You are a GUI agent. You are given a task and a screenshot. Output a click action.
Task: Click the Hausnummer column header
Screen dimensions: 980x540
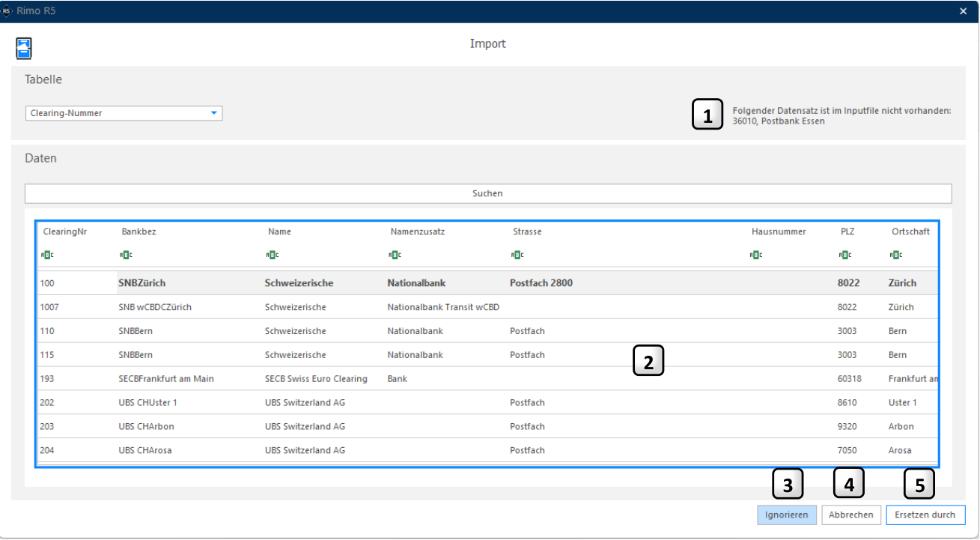point(779,231)
